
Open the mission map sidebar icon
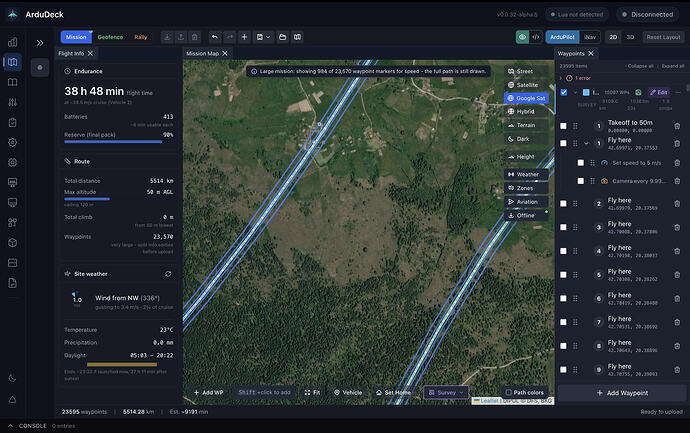[13, 62]
